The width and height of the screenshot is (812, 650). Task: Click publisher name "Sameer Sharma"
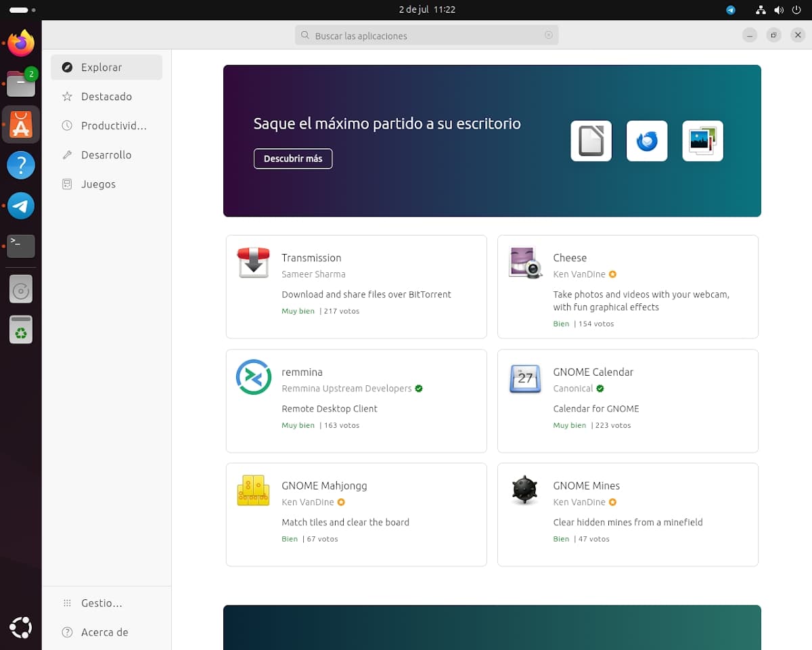[313, 274]
